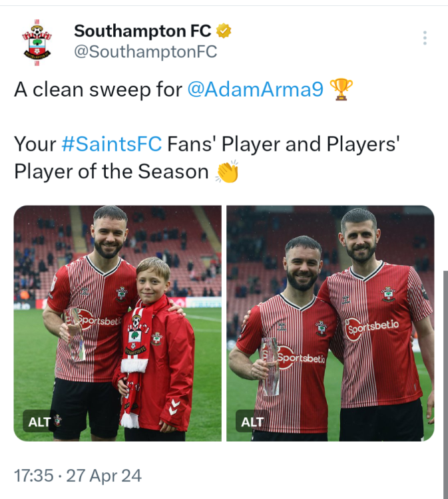Show ALT text on the left photo
Image resolution: width=448 pixels, height=499 pixels.
click(x=39, y=422)
